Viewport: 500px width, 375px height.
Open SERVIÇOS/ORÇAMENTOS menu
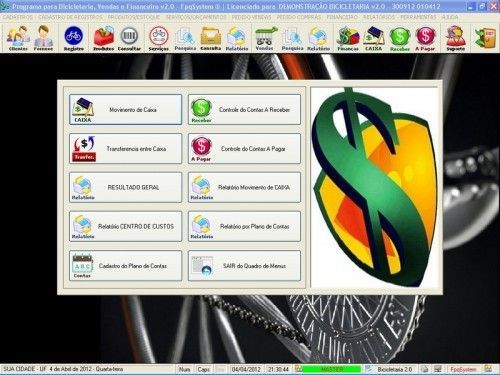pyautogui.click(x=196, y=17)
